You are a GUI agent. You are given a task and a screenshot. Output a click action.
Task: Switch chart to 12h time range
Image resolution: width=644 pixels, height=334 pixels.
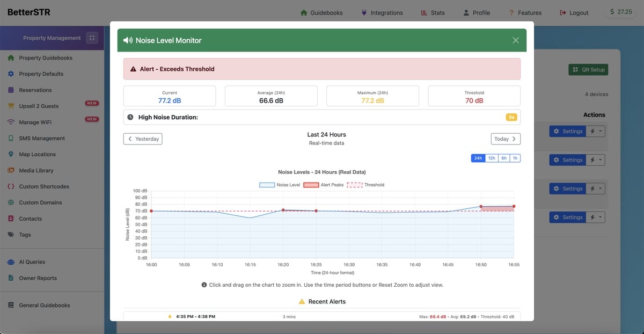pos(492,158)
